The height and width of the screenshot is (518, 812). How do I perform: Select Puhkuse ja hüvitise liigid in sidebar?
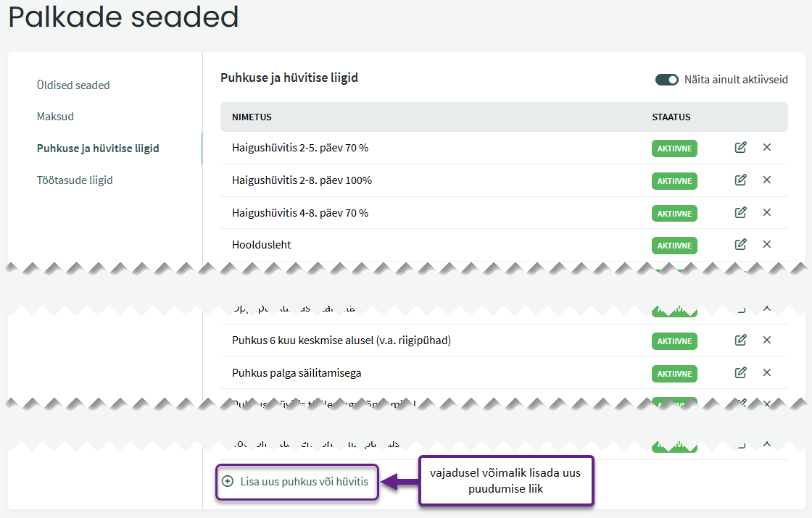[98, 149]
